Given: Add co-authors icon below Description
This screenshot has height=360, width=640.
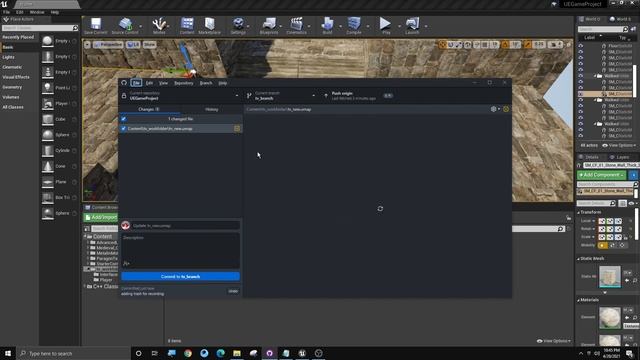Looking at the screenshot, I should [x=126, y=264].
